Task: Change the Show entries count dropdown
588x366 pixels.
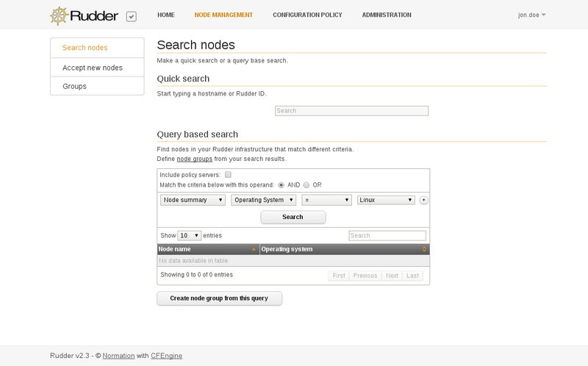Action: [190, 235]
